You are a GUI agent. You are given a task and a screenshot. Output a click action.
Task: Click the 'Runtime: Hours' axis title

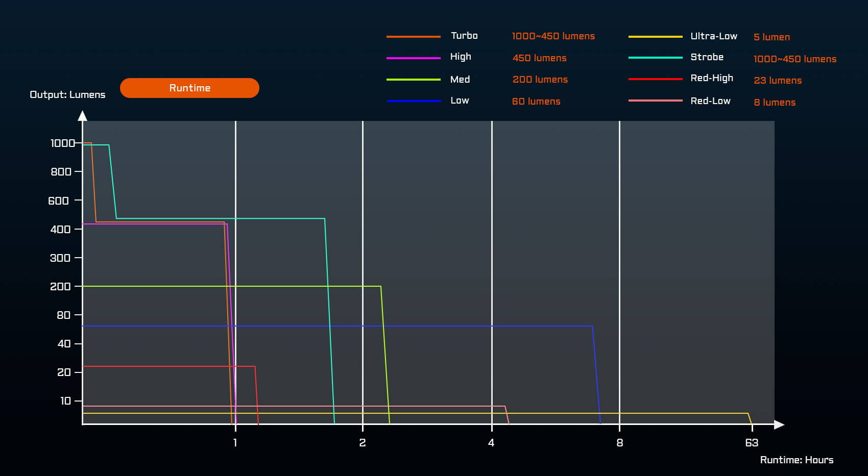pyautogui.click(x=796, y=460)
